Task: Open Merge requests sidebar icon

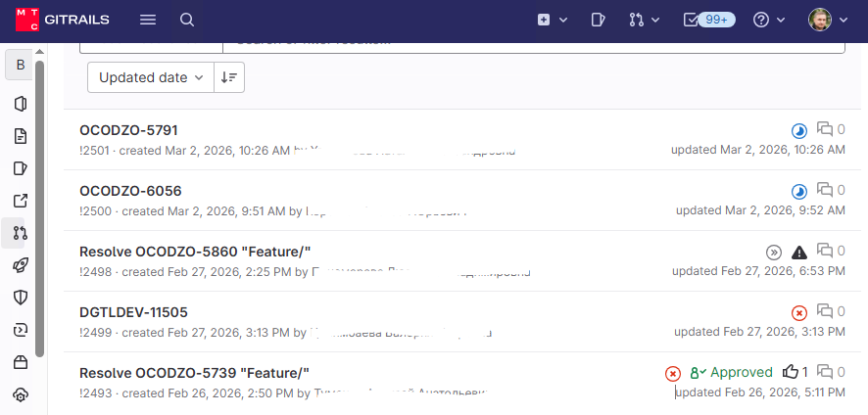Action: click(x=21, y=233)
